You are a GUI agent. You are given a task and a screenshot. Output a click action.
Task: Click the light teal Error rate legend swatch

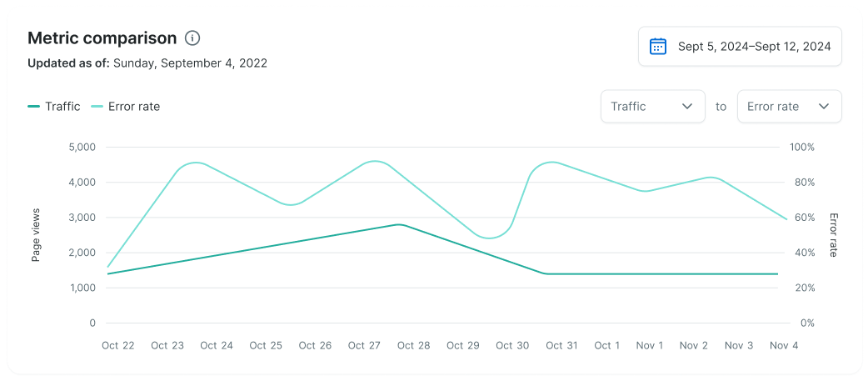click(x=97, y=107)
